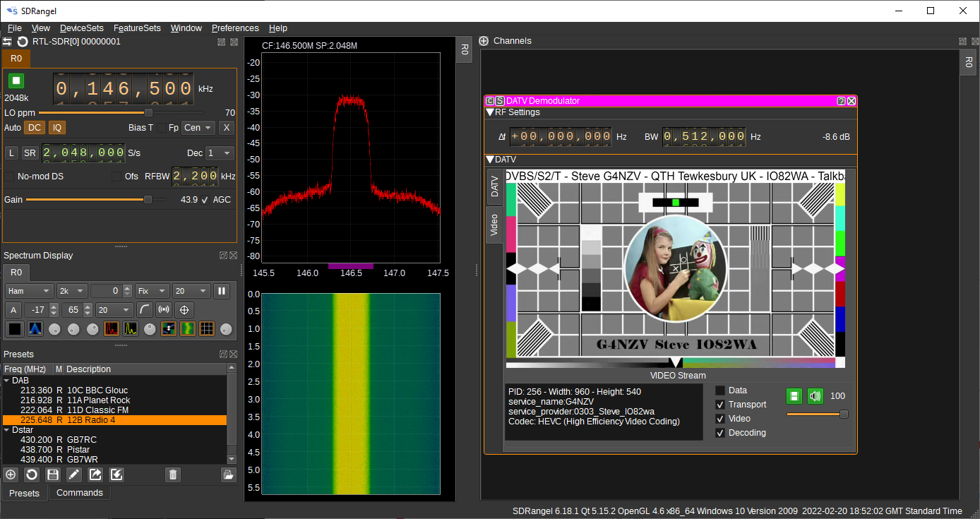The height and width of the screenshot is (519, 980).
Task: Pause the spectrum display
Action: click(222, 291)
